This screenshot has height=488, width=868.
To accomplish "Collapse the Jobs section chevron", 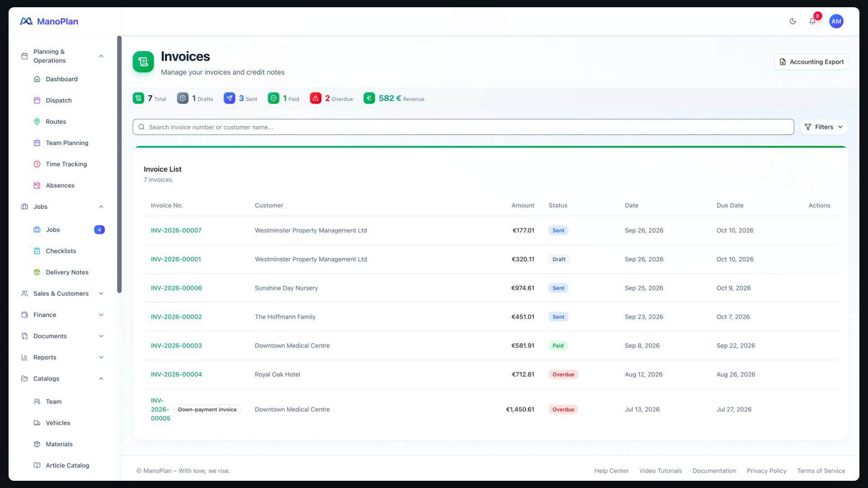I will [101, 206].
